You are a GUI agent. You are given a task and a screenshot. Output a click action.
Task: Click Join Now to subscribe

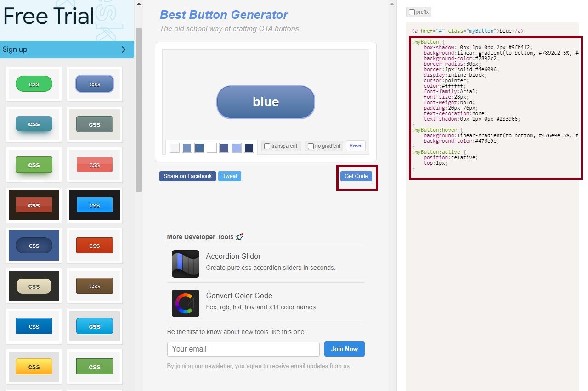(x=345, y=349)
